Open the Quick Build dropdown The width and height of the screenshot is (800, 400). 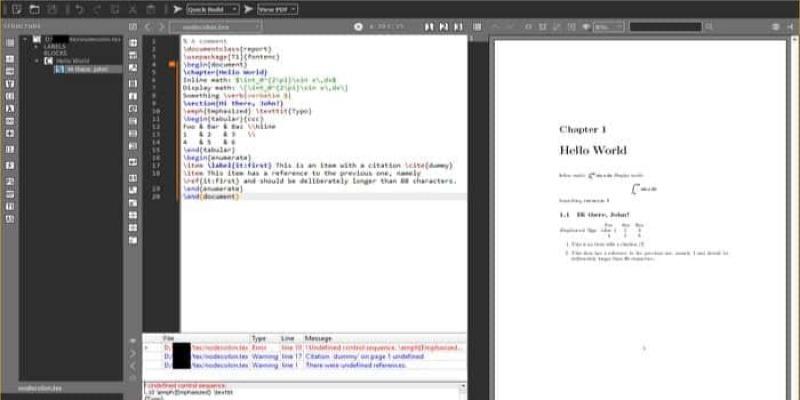click(x=211, y=8)
